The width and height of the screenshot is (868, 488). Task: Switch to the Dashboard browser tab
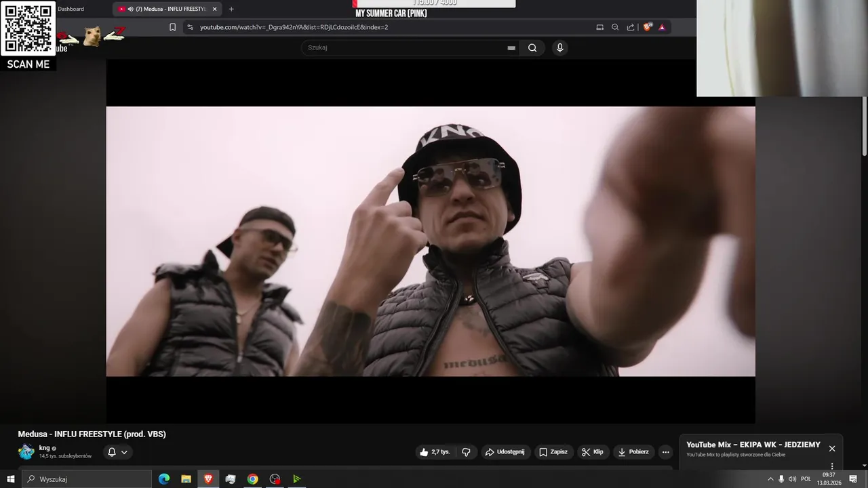[x=71, y=9]
